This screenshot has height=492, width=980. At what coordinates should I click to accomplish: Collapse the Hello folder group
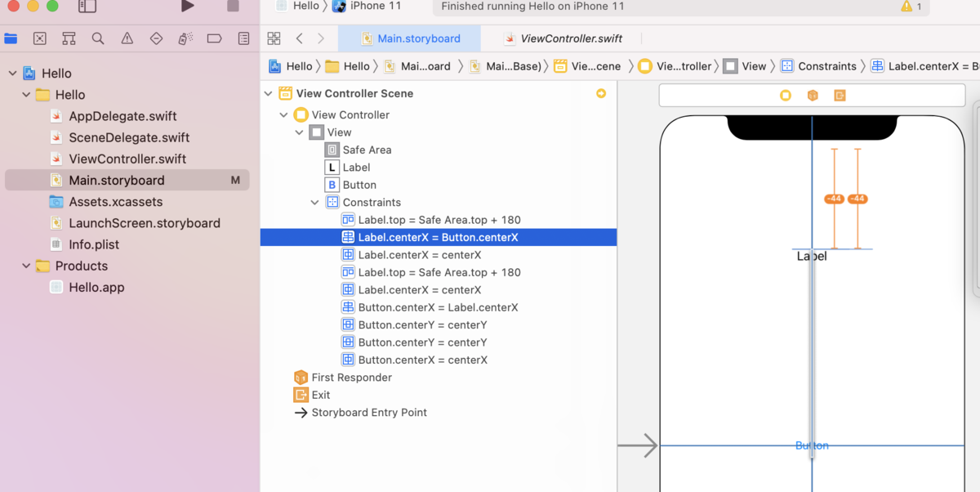pos(26,95)
